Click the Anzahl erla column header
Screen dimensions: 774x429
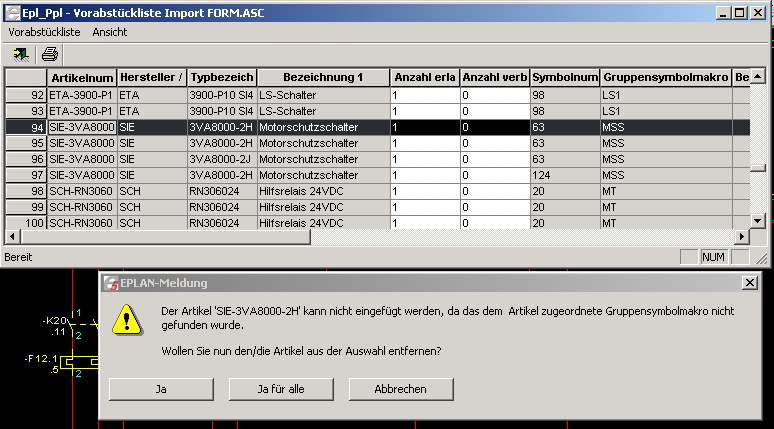pos(425,78)
